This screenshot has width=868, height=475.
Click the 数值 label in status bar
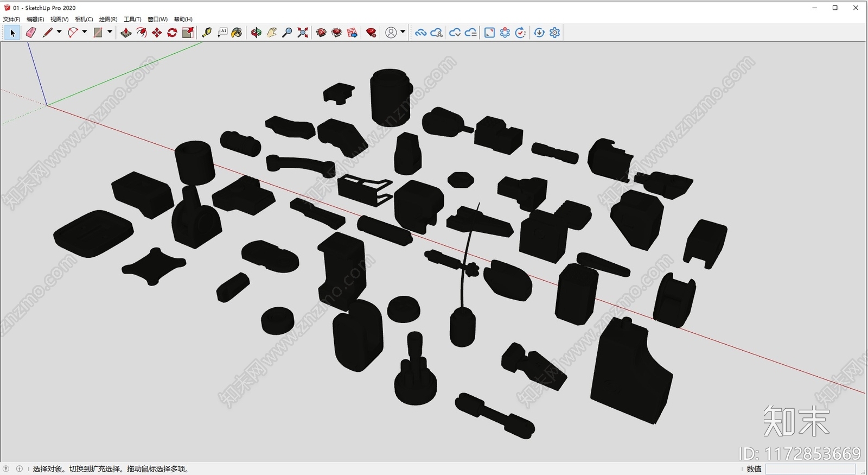pos(754,469)
